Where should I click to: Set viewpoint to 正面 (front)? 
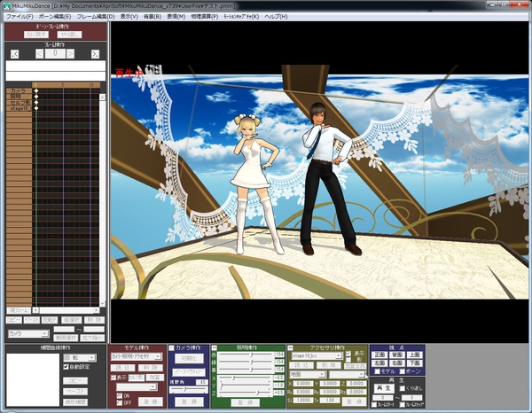379,355
